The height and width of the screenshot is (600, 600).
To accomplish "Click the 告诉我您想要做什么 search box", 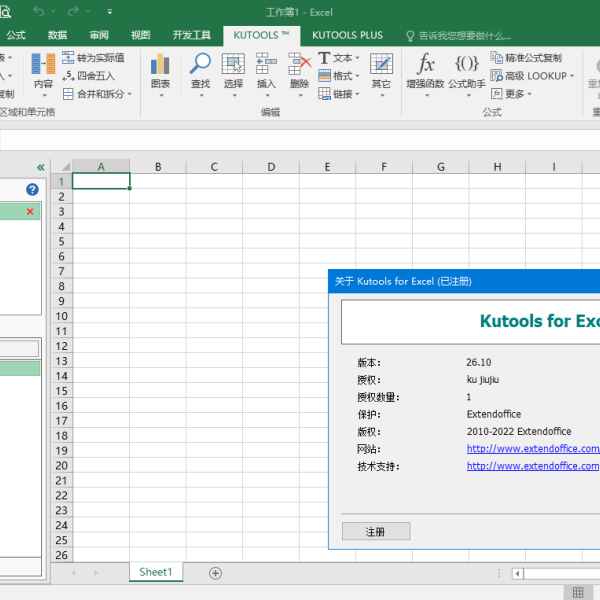I will 458,36.
